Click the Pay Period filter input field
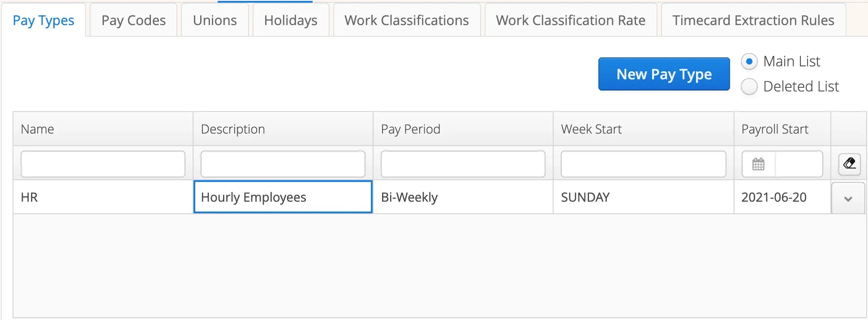 click(x=463, y=164)
